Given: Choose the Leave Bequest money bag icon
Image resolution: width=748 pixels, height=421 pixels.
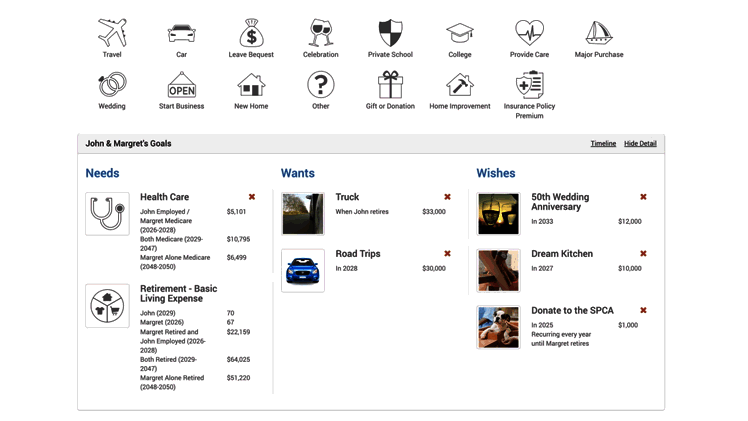Looking at the screenshot, I should pyautogui.click(x=251, y=32).
